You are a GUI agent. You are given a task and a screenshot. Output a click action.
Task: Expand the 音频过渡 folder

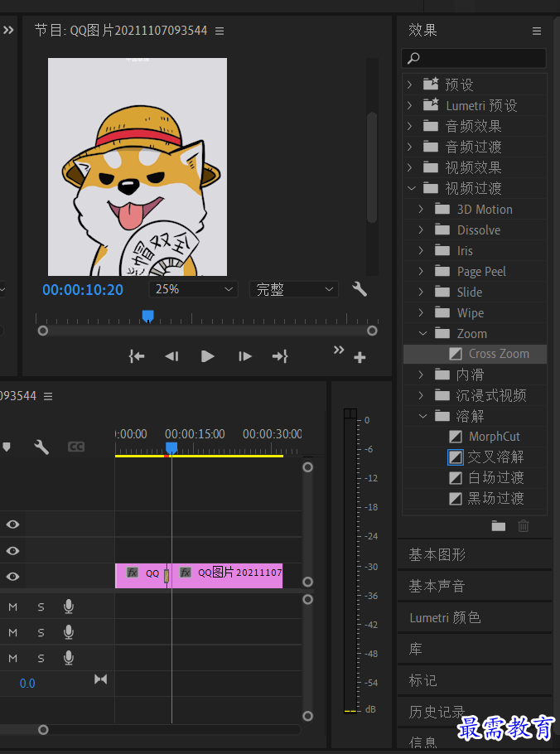[x=409, y=147]
